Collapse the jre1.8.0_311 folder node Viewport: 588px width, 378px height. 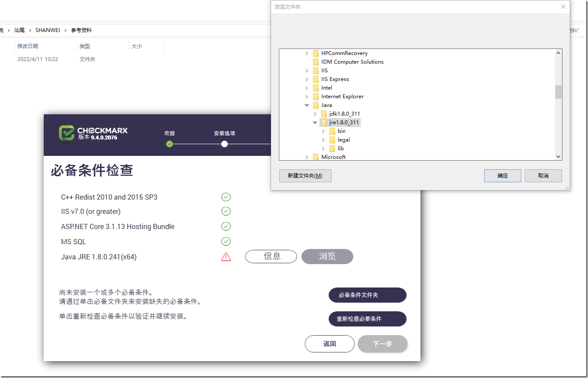(315, 123)
